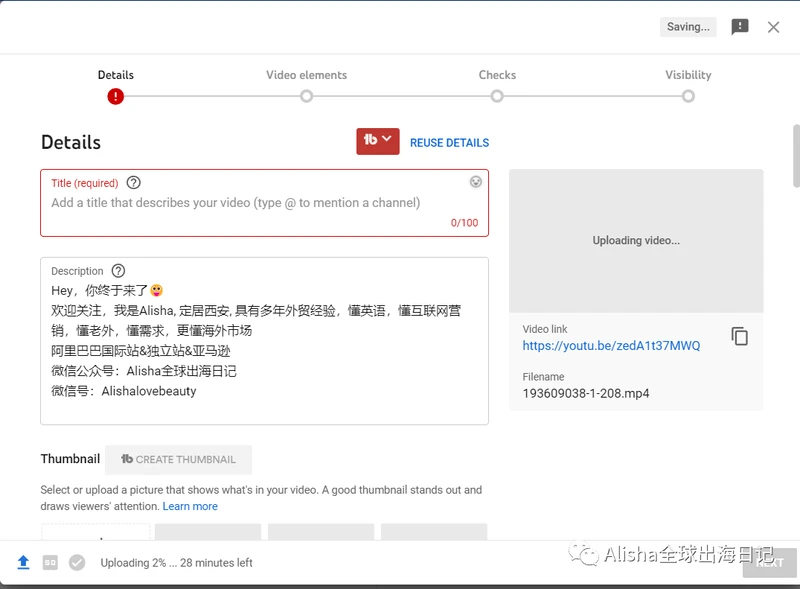Screen dimensions: 800x589
Task: Open emoji picker in Title field
Action: pos(476,182)
